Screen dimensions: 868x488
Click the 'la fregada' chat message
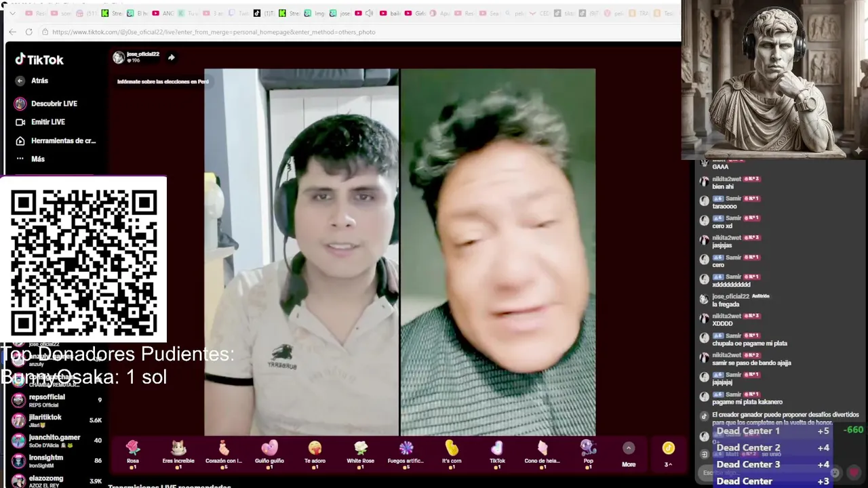tap(726, 304)
